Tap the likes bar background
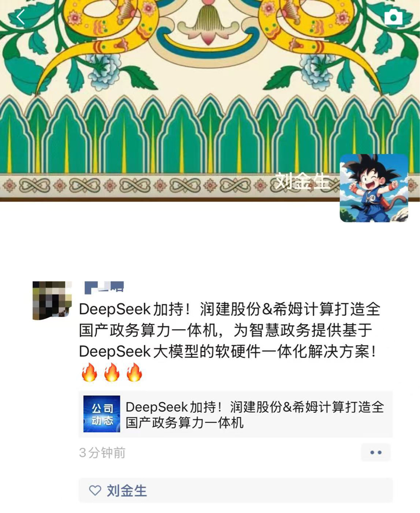This screenshot has height=513, width=420. [236, 490]
